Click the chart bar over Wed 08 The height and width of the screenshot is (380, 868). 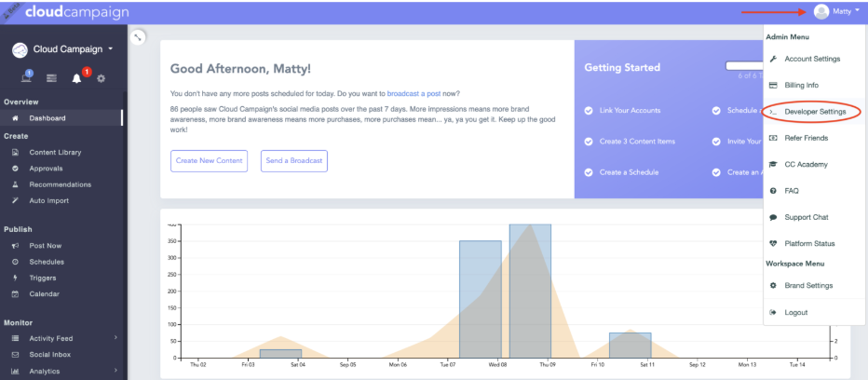point(481,299)
